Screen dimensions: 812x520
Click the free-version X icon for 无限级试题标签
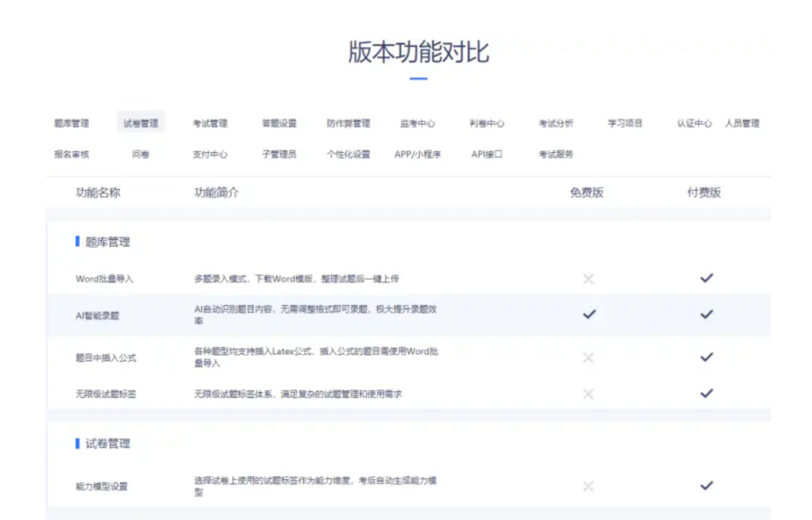pyautogui.click(x=588, y=394)
